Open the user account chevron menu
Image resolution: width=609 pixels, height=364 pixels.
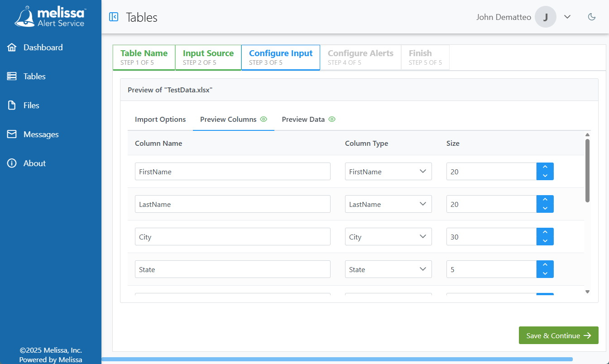[x=567, y=16]
